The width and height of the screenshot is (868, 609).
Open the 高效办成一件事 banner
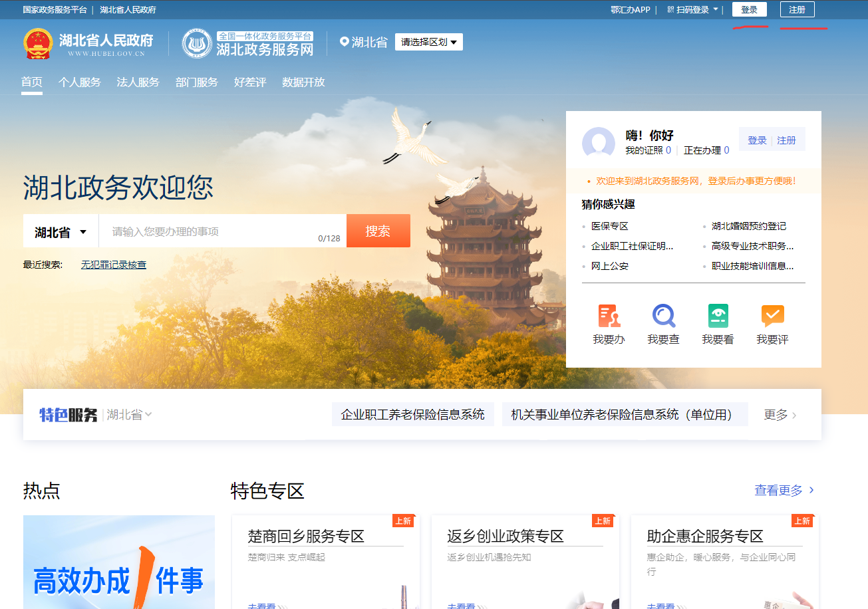[119, 562]
